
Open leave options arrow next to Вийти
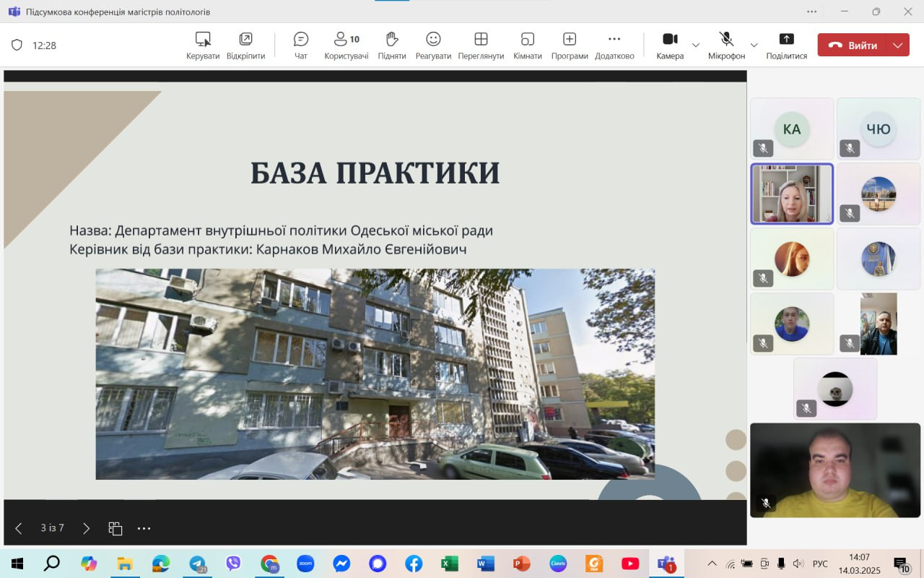(897, 45)
